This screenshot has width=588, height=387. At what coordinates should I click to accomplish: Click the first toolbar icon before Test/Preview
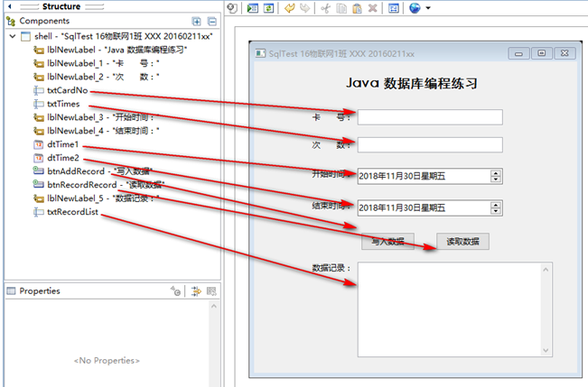click(232, 8)
